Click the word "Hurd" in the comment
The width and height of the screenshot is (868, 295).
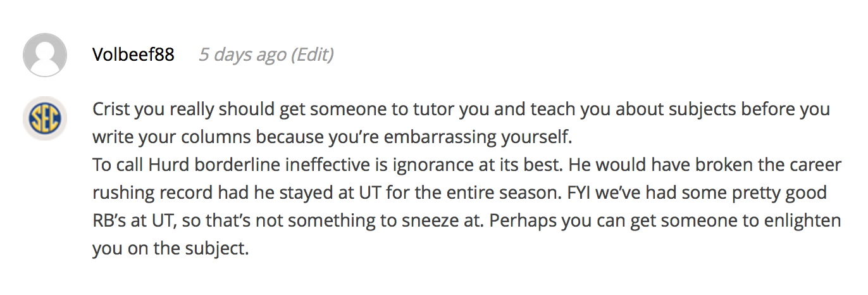pos(167,165)
